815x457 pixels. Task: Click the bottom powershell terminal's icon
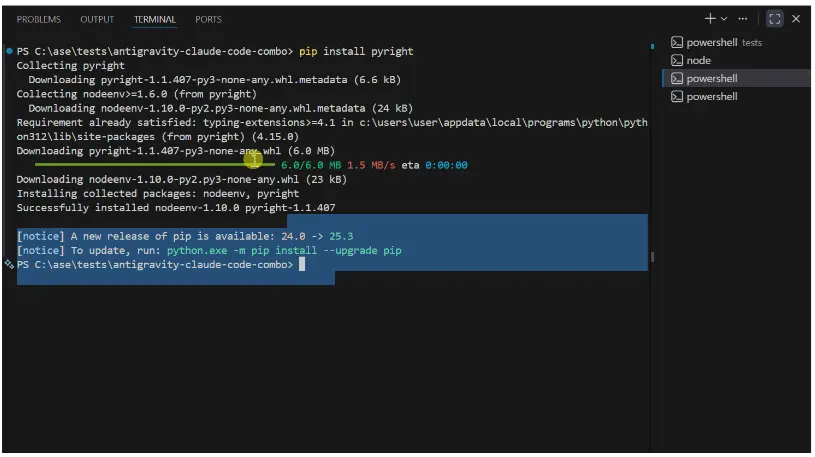tap(677, 97)
